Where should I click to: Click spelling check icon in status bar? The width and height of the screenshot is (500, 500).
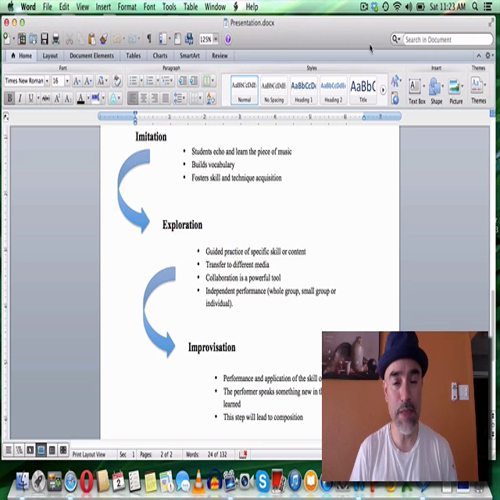point(243,454)
